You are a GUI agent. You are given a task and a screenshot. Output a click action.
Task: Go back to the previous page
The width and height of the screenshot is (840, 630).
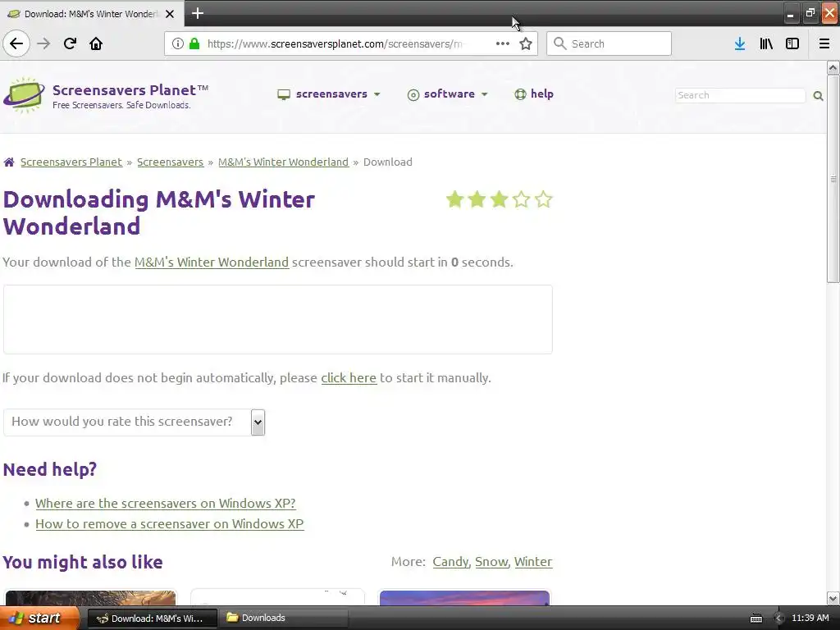point(16,43)
